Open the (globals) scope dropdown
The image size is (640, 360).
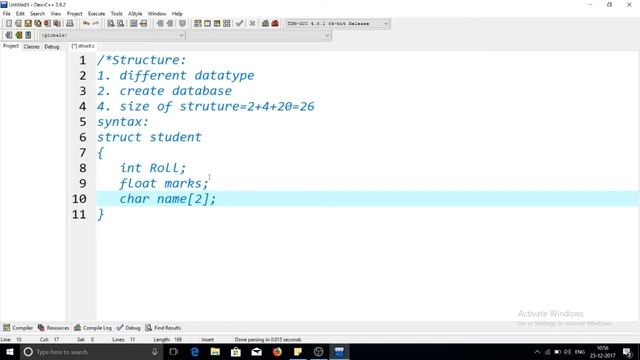click(112, 36)
